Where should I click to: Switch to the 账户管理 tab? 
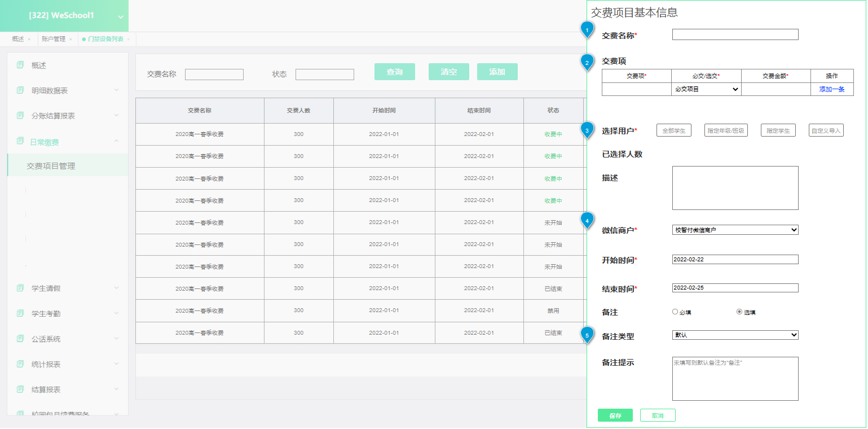54,40
